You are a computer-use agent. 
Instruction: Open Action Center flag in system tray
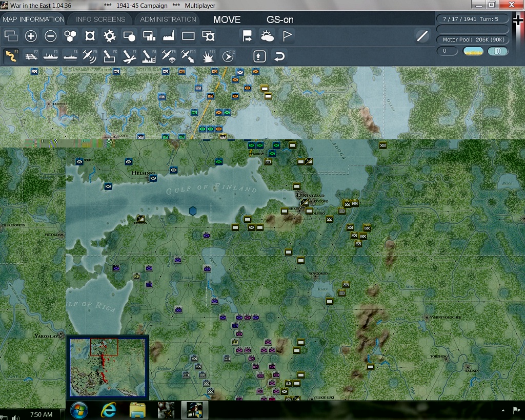(x=516, y=410)
